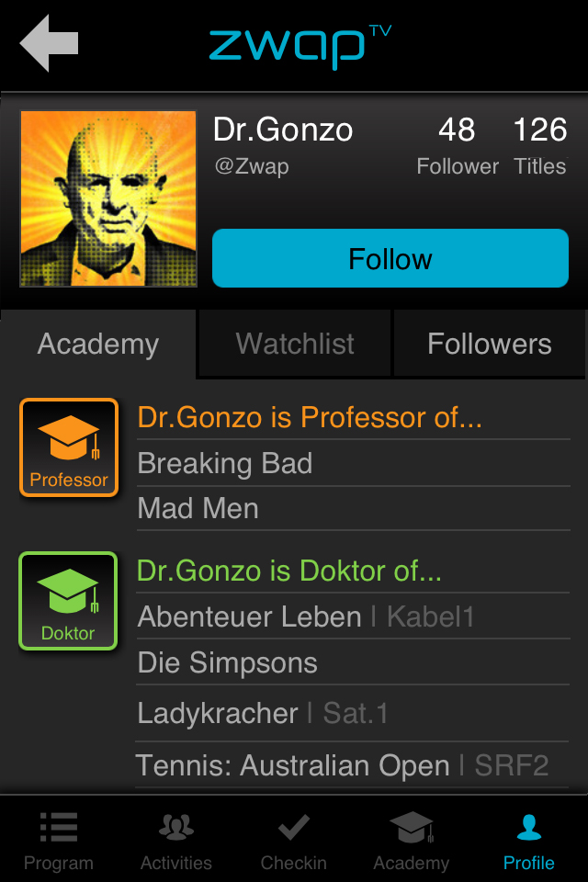588x882 pixels.
Task: Switch to the Followers tab
Action: [490, 344]
